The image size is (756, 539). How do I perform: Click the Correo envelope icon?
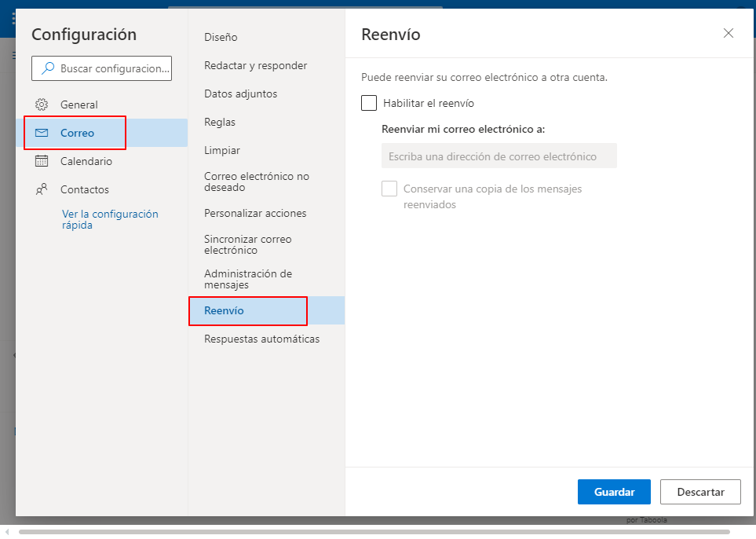click(42, 133)
